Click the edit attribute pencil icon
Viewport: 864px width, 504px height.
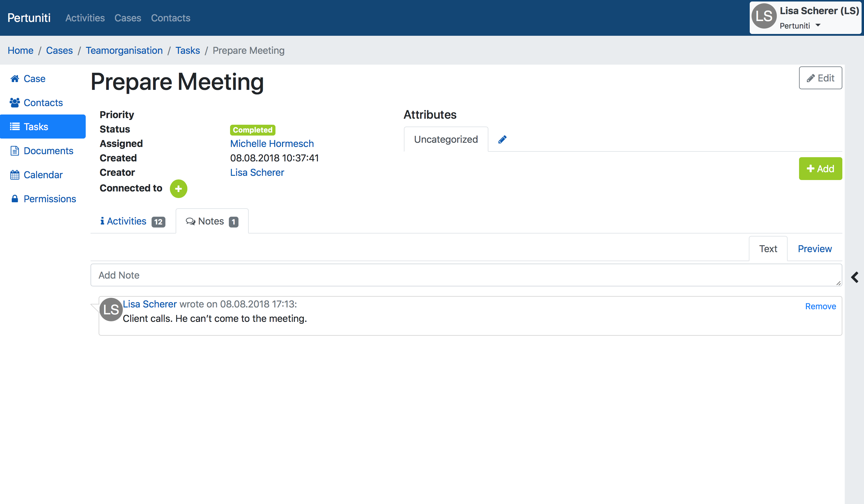pos(503,139)
